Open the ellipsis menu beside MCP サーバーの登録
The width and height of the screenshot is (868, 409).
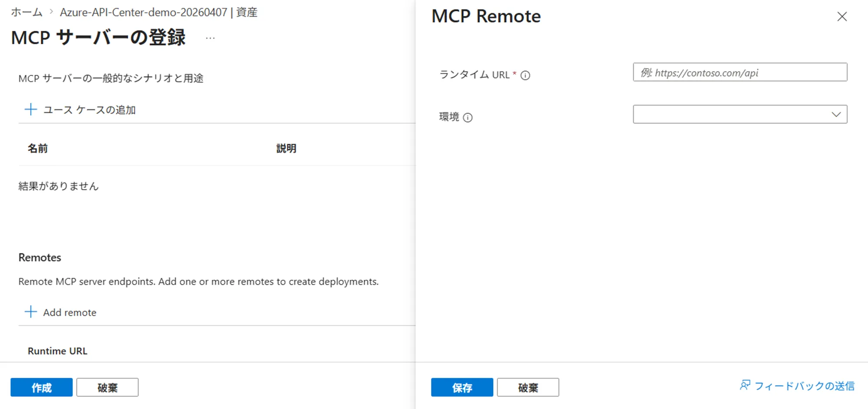pos(210,37)
